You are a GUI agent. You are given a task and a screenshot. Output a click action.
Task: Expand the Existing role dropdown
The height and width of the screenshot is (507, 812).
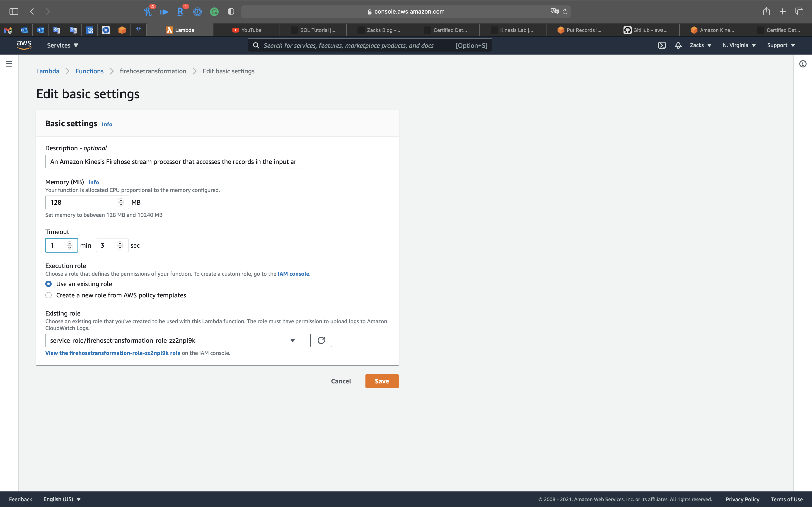click(x=173, y=340)
